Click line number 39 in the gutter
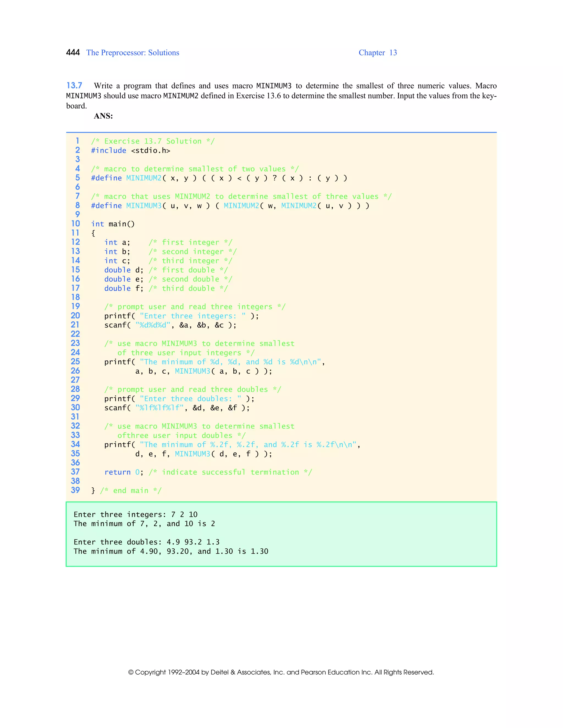 coord(75,490)
